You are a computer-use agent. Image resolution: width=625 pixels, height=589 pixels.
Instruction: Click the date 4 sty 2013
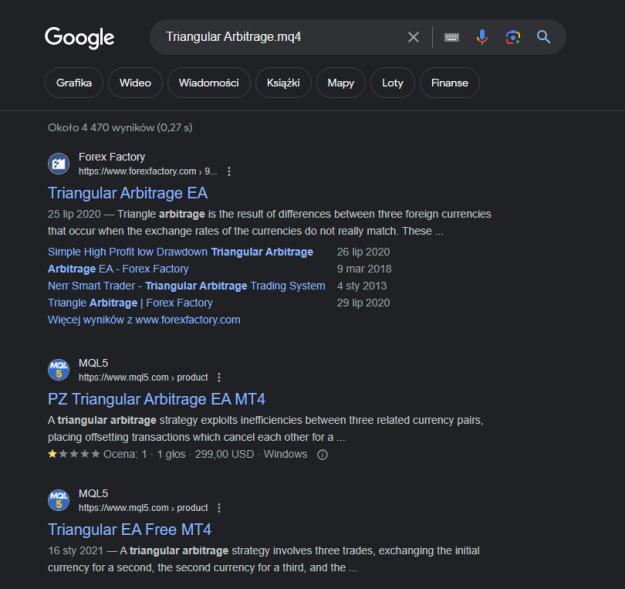(x=362, y=286)
